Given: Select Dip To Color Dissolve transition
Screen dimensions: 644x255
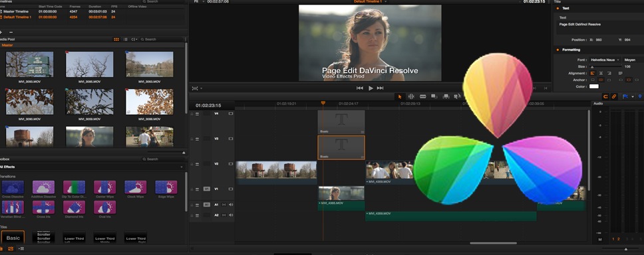Looking at the screenshot, I should coord(75,187).
